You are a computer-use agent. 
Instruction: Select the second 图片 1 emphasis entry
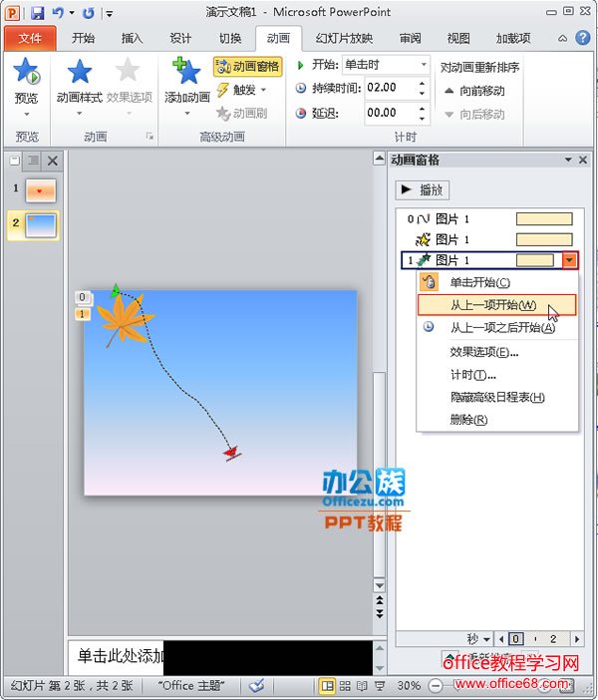pyautogui.click(x=488, y=239)
